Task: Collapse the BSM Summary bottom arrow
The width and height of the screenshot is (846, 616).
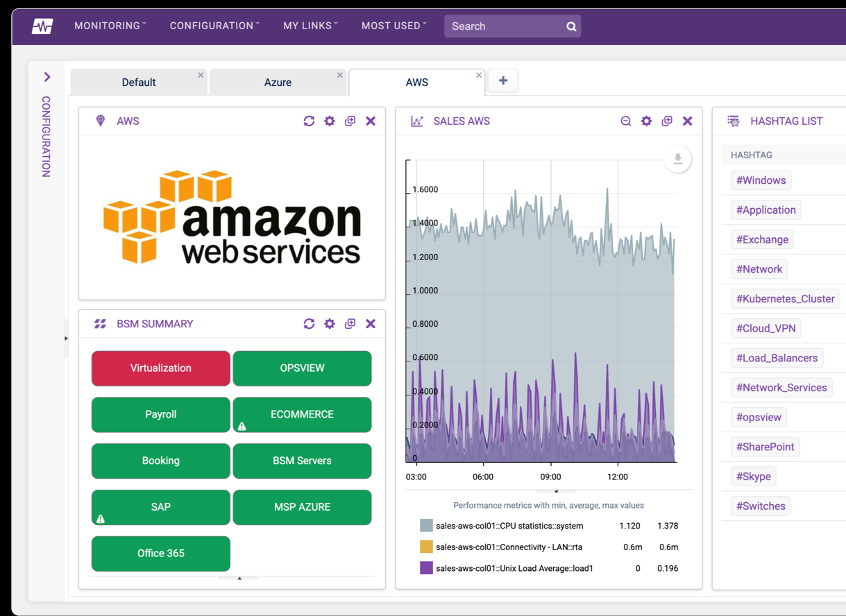Action: pyautogui.click(x=239, y=577)
